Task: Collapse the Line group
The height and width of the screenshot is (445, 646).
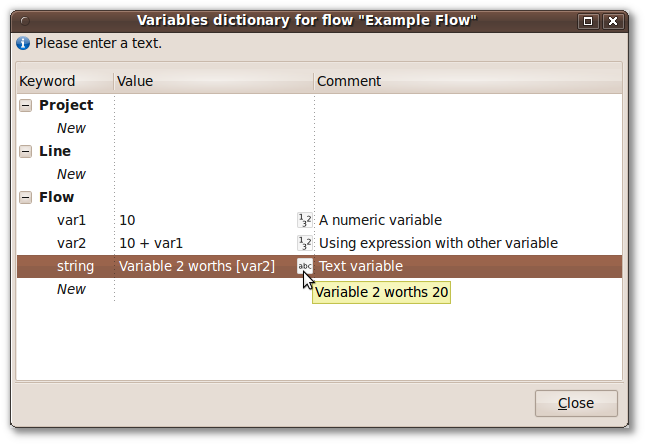Action: point(26,151)
